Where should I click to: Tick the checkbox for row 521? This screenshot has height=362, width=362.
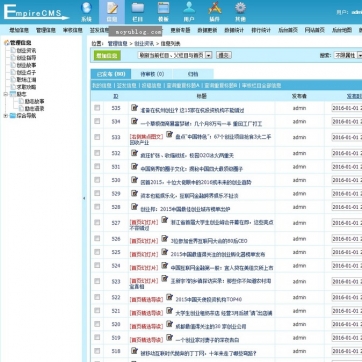97,310
